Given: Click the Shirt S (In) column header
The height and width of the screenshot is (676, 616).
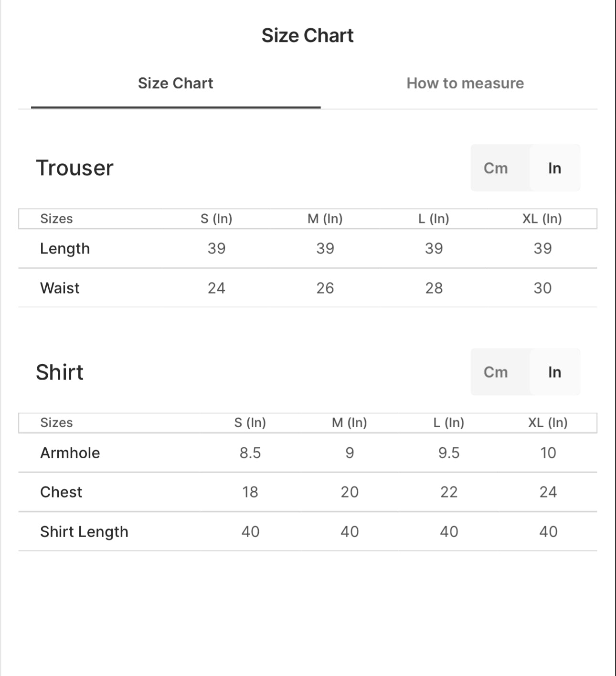Looking at the screenshot, I should pyautogui.click(x=250, y=422).
